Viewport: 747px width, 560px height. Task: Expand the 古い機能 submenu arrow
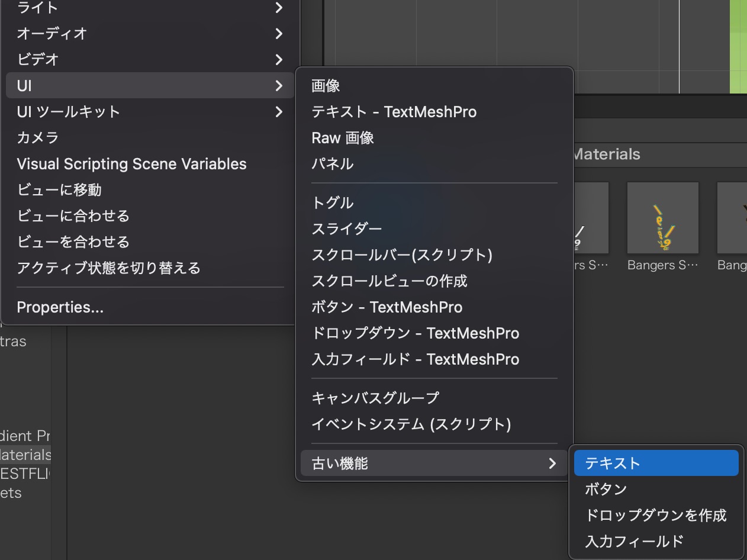[552, 464]
